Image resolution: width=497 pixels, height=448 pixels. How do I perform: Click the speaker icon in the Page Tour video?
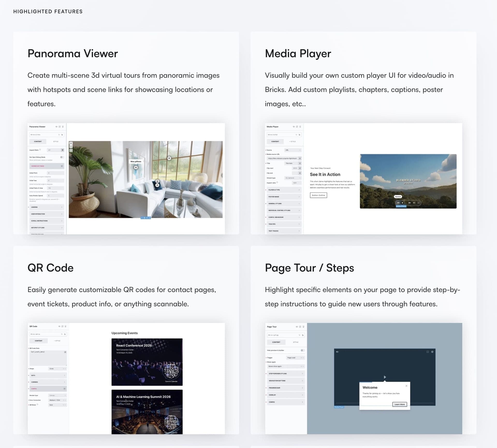[337, 352]
